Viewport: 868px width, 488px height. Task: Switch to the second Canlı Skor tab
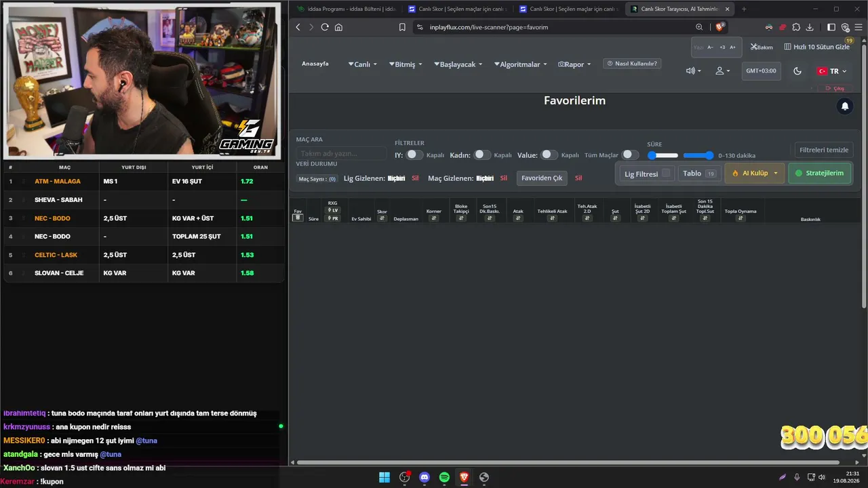coord(568,9)
